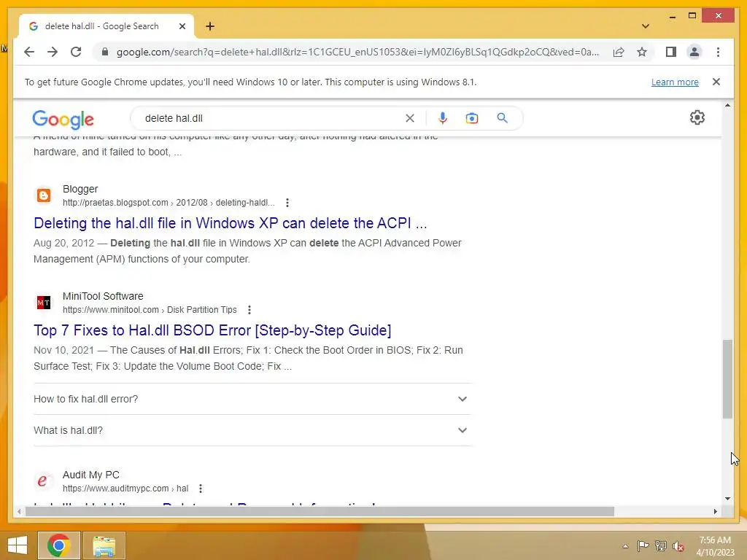Clear the search box text

pos(410,118)
